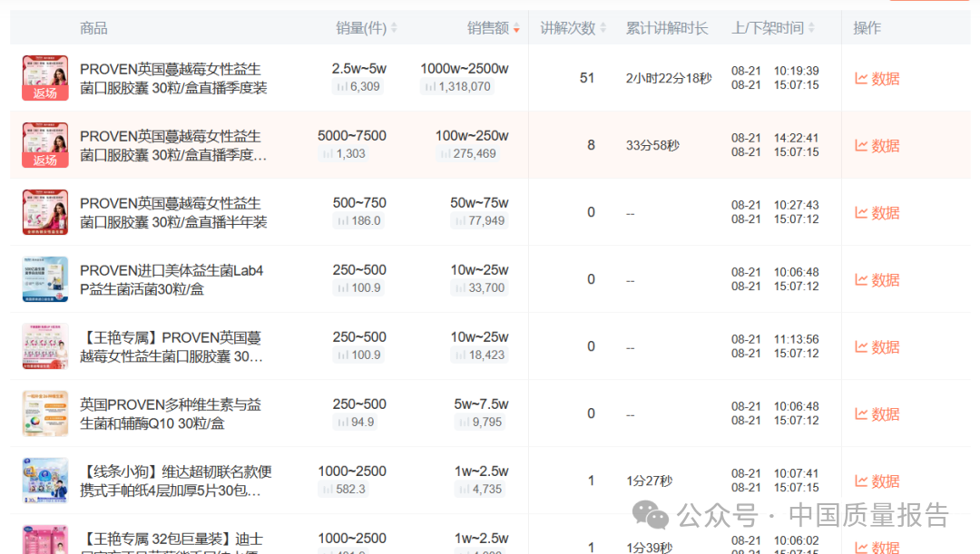Click the bar-chart icon beside 1,318,070
The width and height of the screenshot is (980, 554).
[430, 87]
